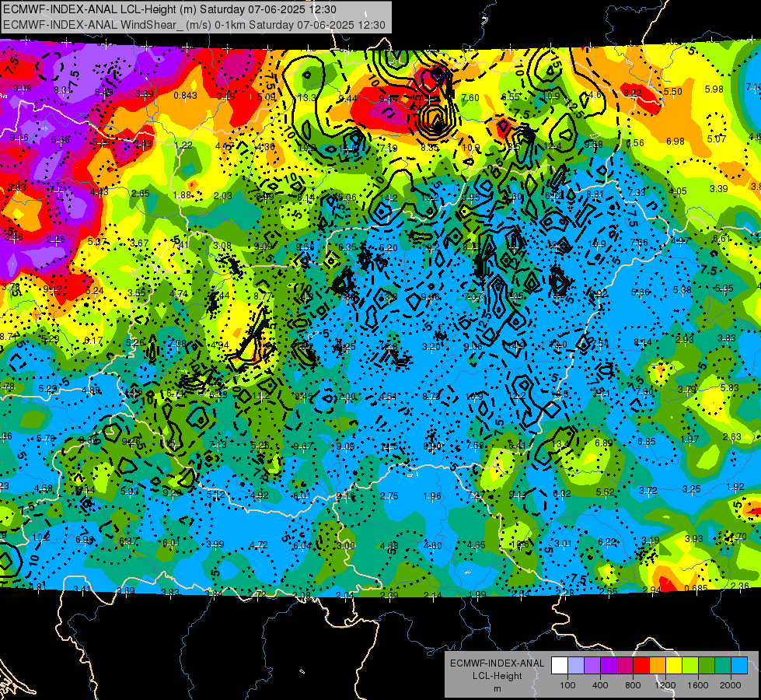Click the grid value '1.97'
The width and height of the screenshot is (761, 700).
pyautogui.click(x=689, y=439)
